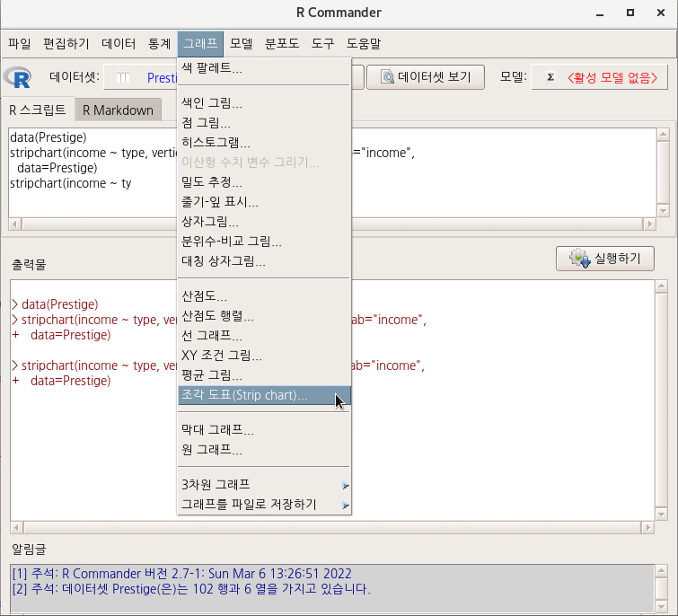The image size is (678, 616).
Task: Click script pane vertical scrollbar down arrow
Action: (x=663, y=211)
